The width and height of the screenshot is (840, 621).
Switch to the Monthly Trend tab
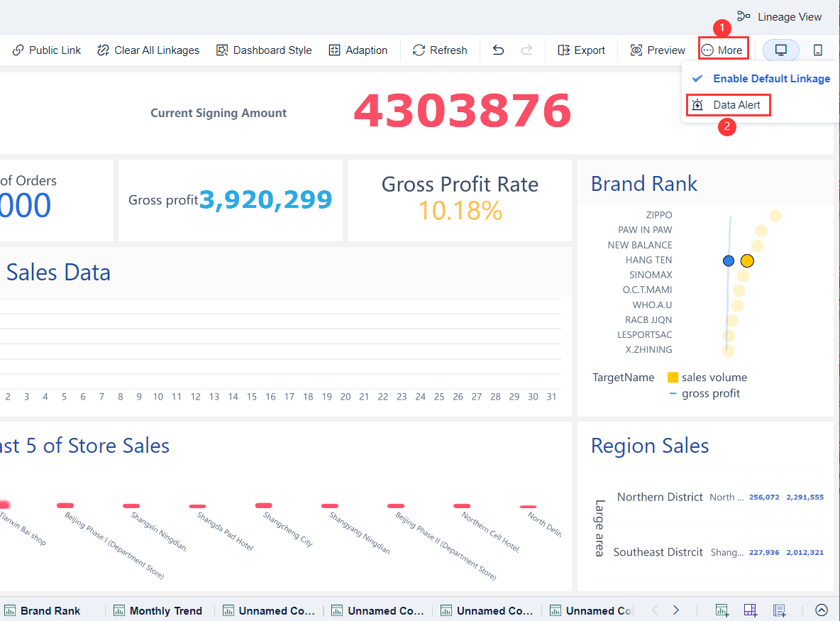click(x=165, y=610)
